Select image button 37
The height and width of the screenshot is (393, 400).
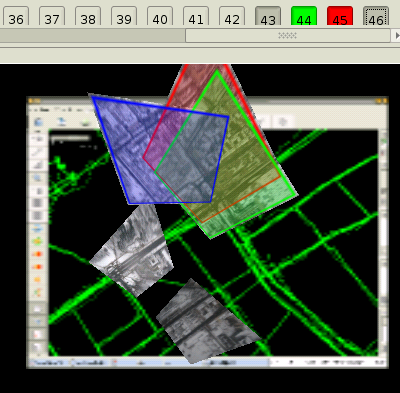click(52, 16)
